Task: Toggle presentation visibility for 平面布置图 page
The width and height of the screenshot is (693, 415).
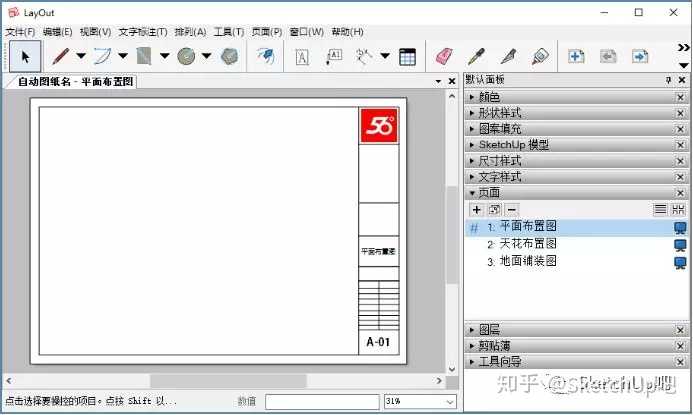Action: click(680, 228)
